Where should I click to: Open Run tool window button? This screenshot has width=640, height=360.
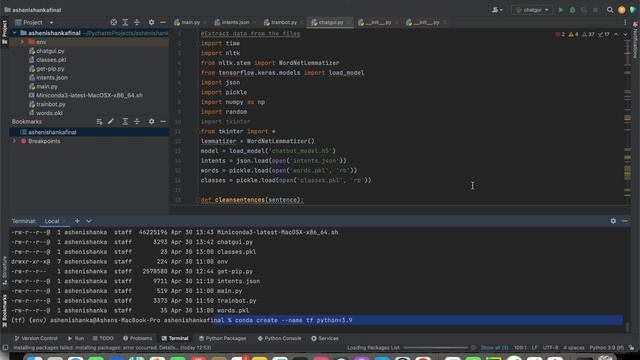point(76,338)
